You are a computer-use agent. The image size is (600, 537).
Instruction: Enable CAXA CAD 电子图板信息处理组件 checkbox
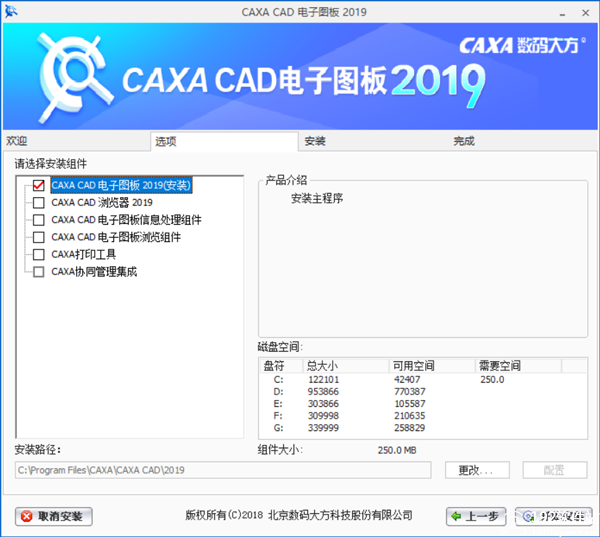[39, 220]
